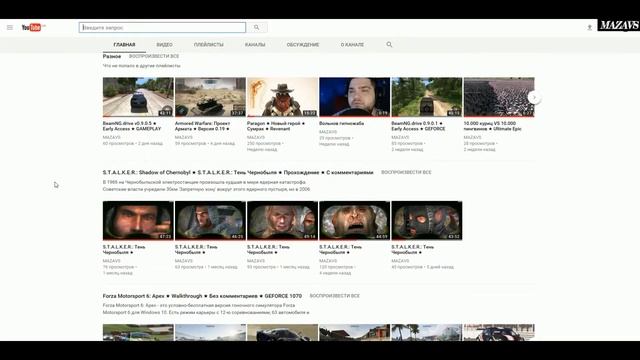Open the О КАНАЛЕ tab

click(x=352, y=44)
